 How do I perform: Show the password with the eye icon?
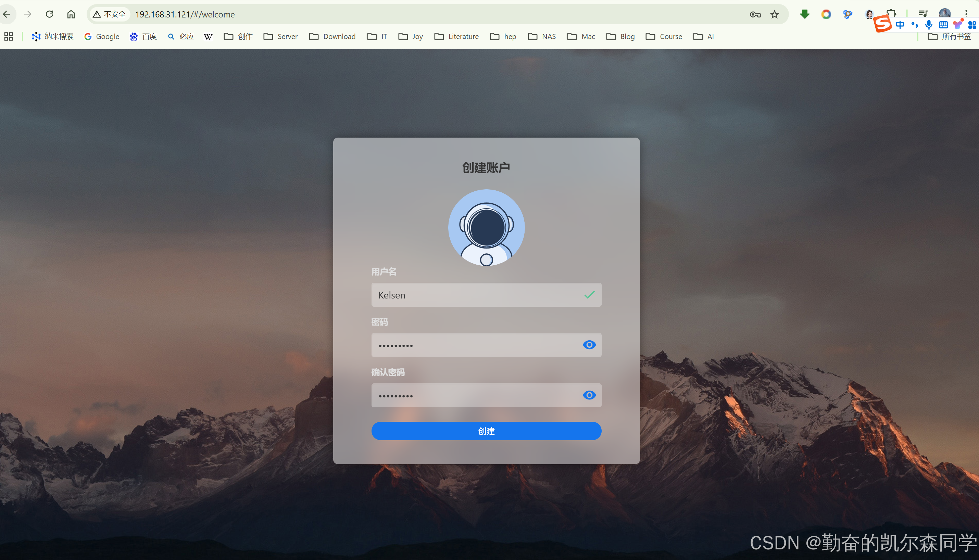coord(589,345)
